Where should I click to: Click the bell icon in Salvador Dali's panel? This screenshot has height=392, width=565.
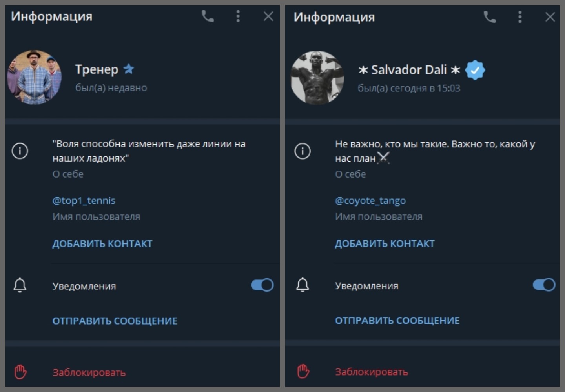click(x=303, y=285)
